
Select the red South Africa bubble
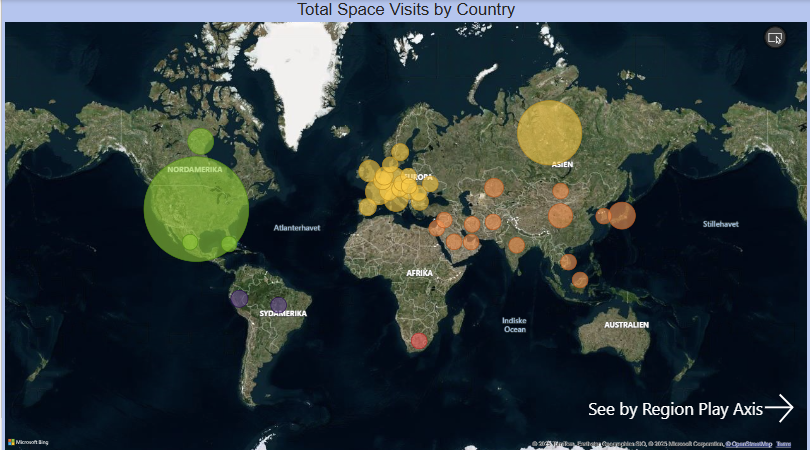click(419, 341)
